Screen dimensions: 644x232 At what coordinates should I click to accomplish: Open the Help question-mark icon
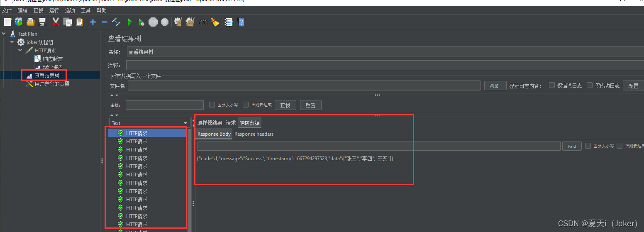click(240, 22)
